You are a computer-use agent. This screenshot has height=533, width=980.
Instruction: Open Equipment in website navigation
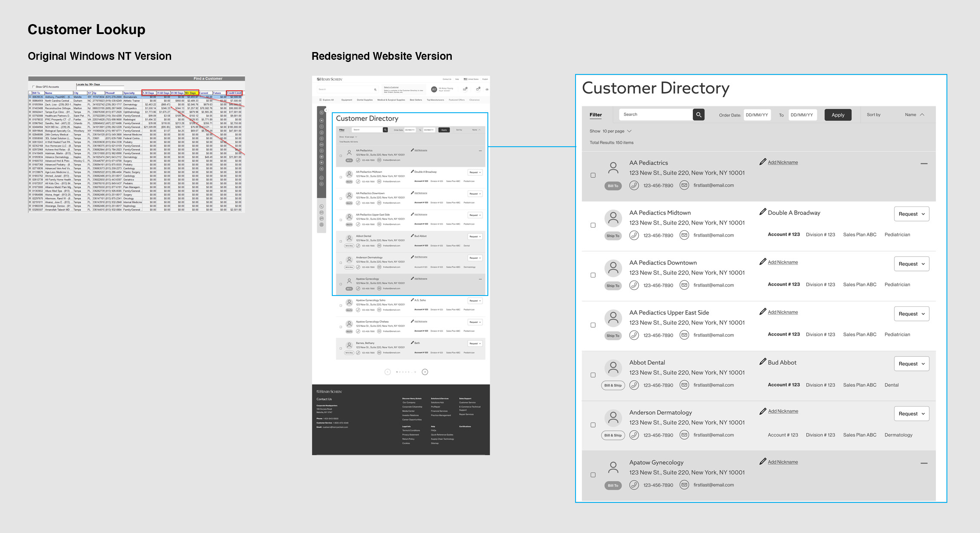347,100
